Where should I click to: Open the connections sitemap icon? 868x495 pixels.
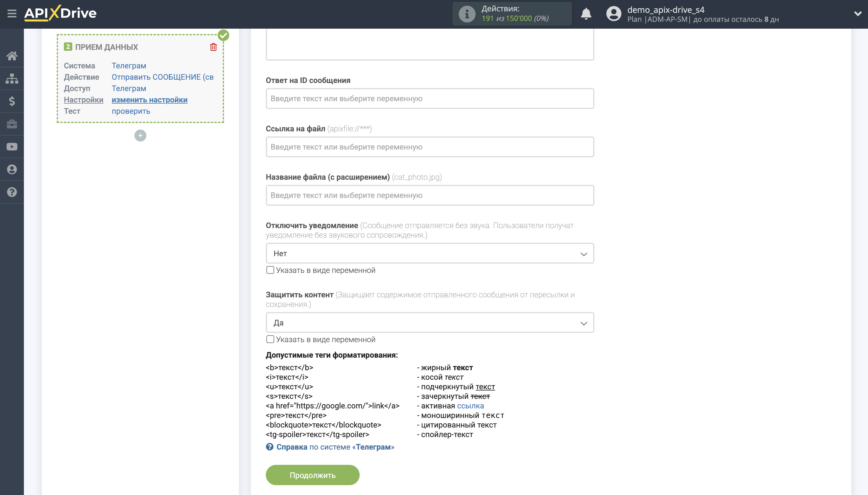point(12,79)
